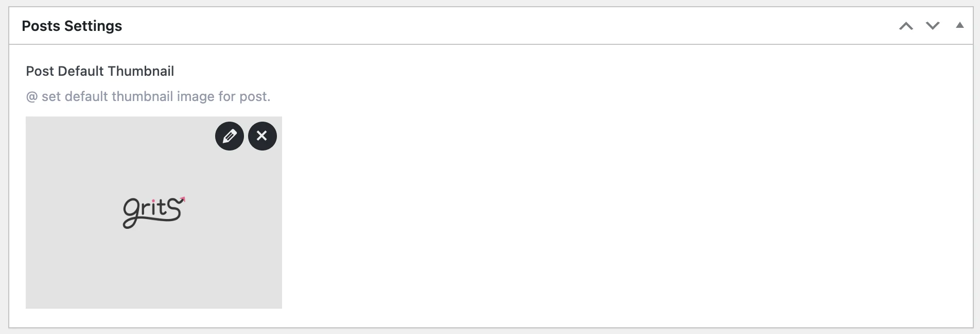
Task: Edit the default post thumbnail image
Action: click(230, 136)
